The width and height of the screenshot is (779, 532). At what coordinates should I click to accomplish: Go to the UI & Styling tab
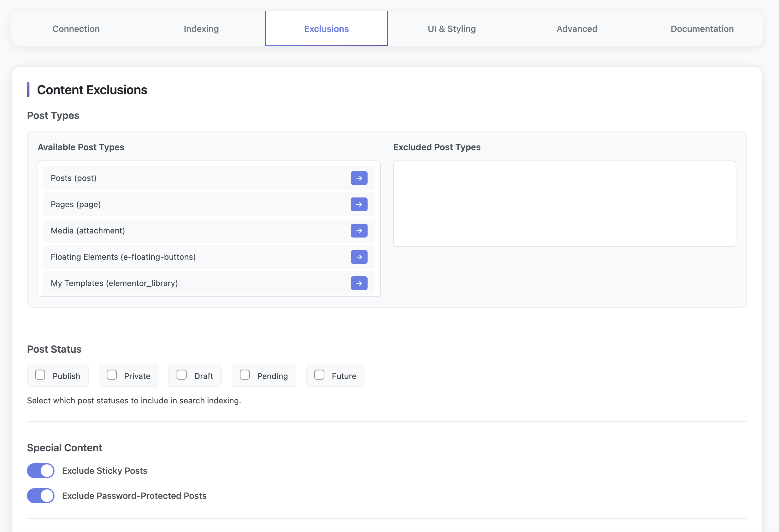pos(451,29)
